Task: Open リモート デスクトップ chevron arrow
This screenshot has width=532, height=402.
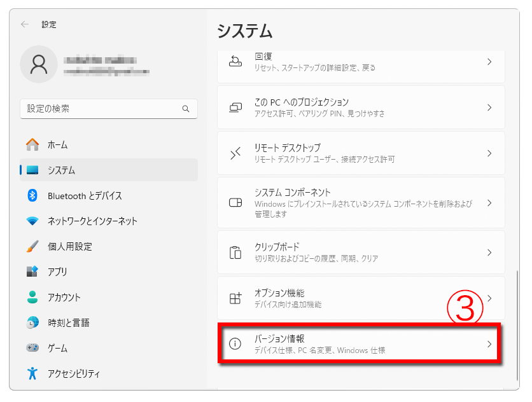Action: [489, 153]
